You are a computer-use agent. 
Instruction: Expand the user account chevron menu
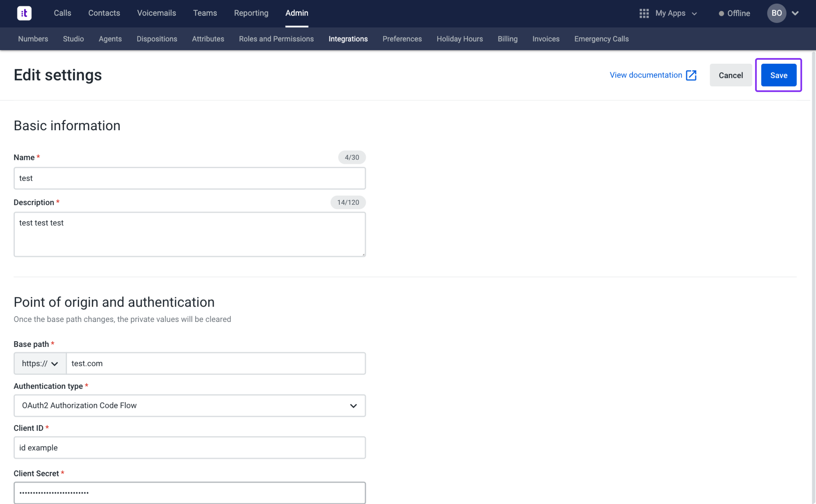[795, 13]
